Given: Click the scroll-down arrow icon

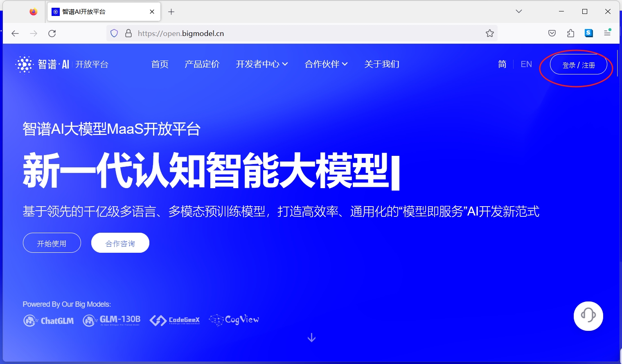Looking at the screenshot, I should coord(311,337).
